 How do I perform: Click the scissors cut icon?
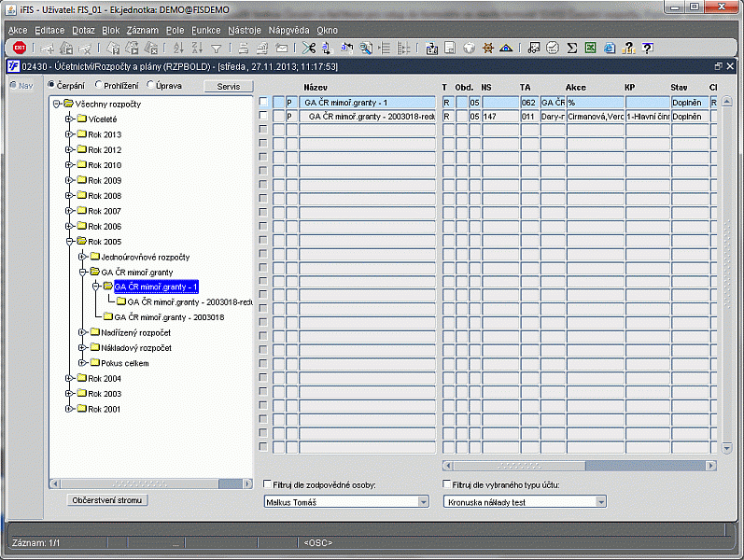[309, 48]
